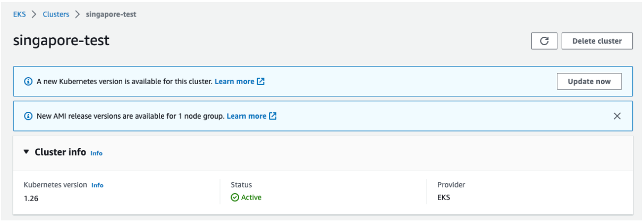Screen dimensions: 644x222
Task: Navigate to Clusters breadcrumb
Action: pyautogui.click(x=56, y=14)
